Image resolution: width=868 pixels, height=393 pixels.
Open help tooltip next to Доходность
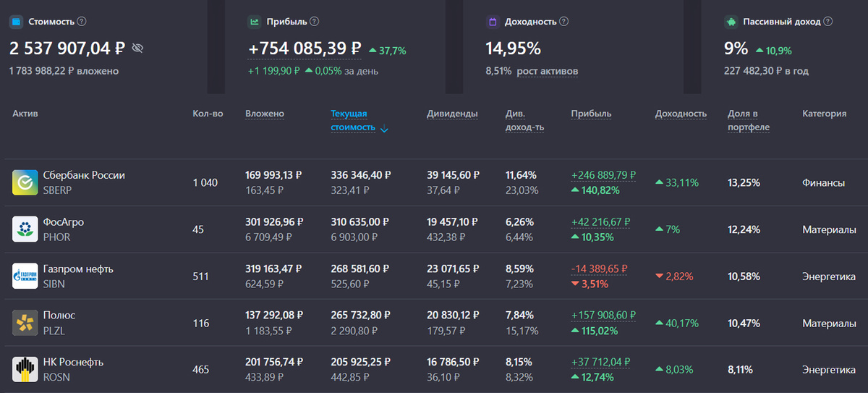(x=564, y=22)
